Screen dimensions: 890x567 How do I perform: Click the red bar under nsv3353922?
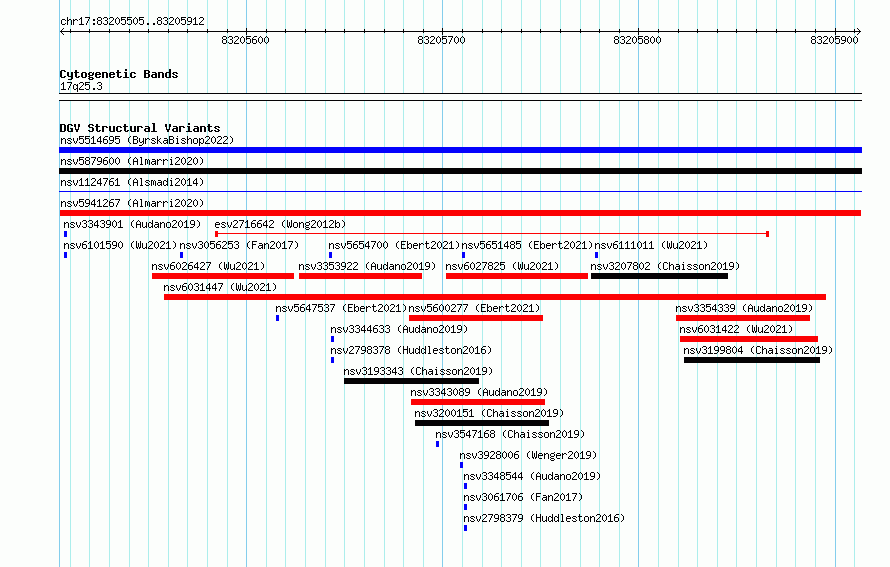(x=360, y=276)
